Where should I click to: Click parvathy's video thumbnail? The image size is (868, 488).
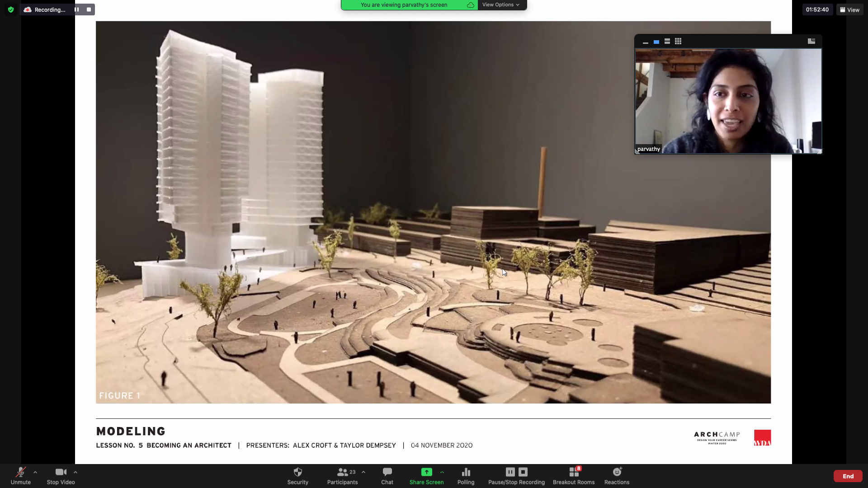(728, 101)
